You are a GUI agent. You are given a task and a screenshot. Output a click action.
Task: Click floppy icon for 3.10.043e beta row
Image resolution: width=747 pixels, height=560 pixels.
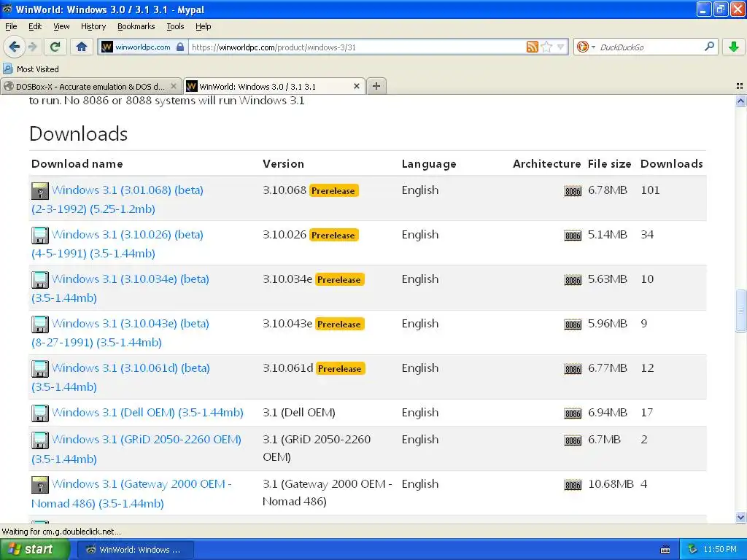(x=40, y=324)
